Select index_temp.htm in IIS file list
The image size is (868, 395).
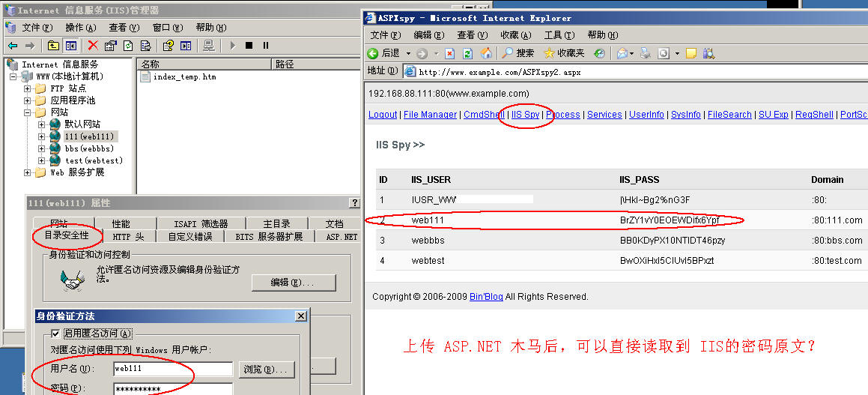click(x=178, y=77)
